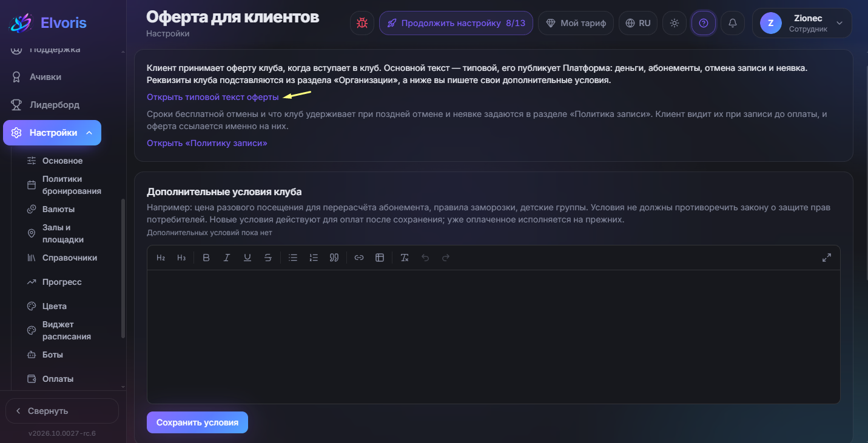Apply blockquote formatting icon
This screenshot has height=443, width=868.
point(334,258)
